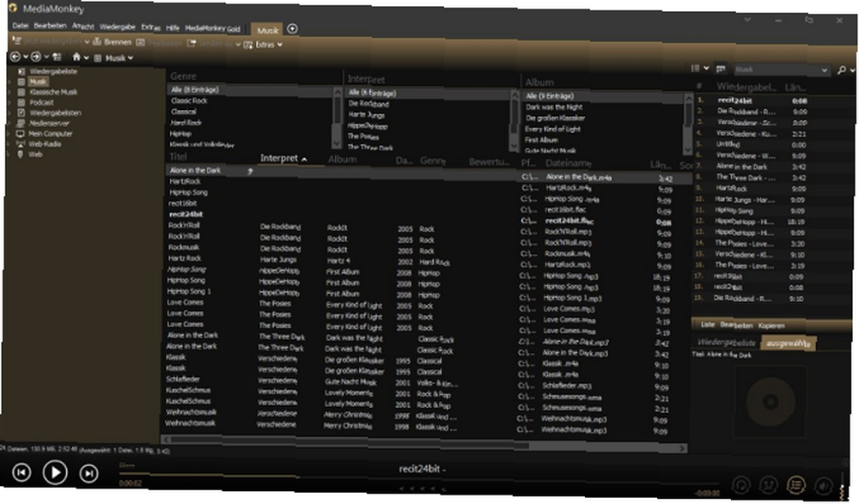Viewport: 859px width, 504px height.
Task: Open the search icon dropdown arrow
Action: click(x=852, y=70)
